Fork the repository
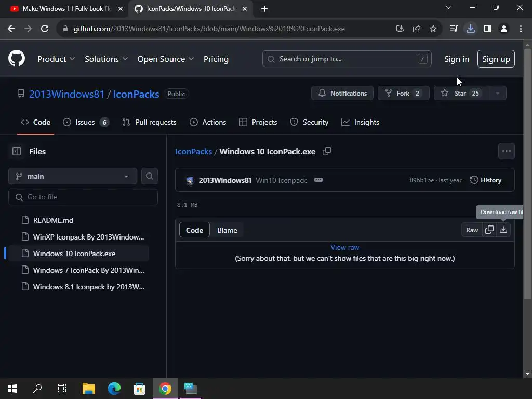Viewport: 532px width, 399px height. click(x=403, y=94)
